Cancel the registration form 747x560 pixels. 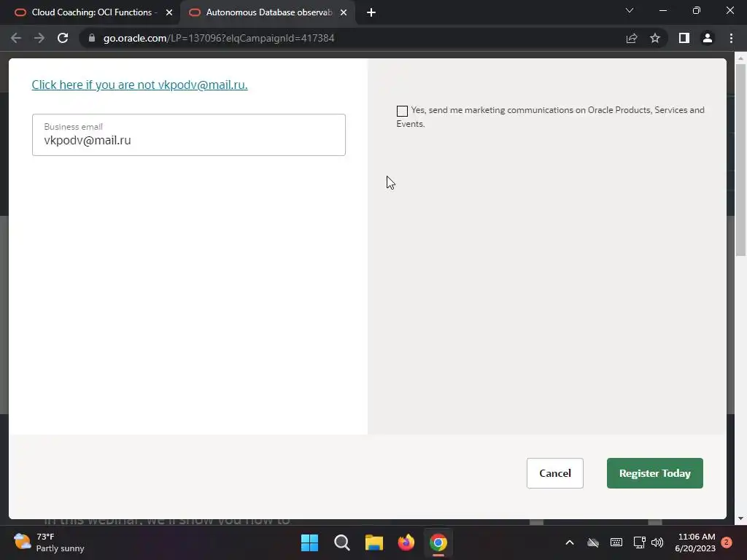click(554, 472)
